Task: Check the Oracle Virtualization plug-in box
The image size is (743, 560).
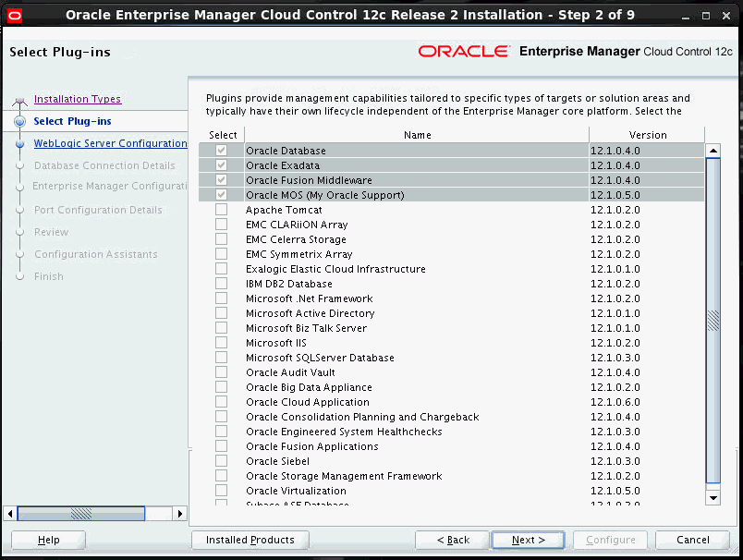Action: 221,491
